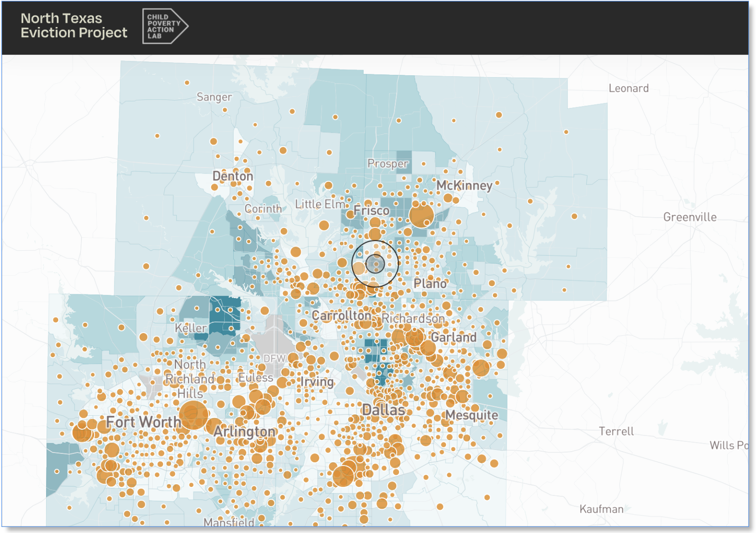Click the Irving city label
The height and width of the screenshot is (533, 756).
click(x=317, y=382)
